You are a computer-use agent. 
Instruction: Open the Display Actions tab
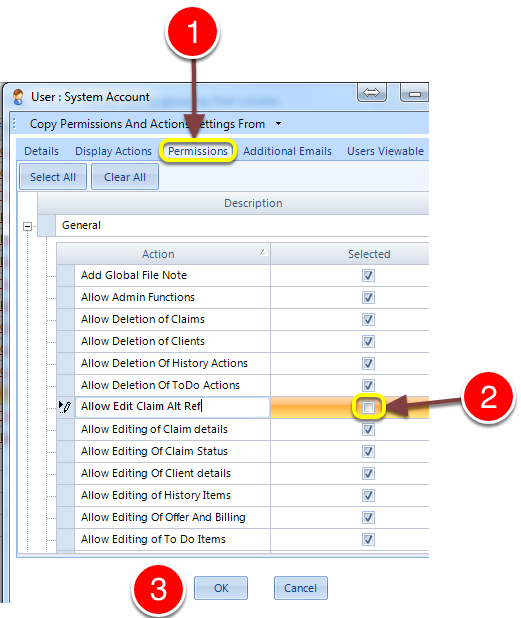[x=113, y=151]
